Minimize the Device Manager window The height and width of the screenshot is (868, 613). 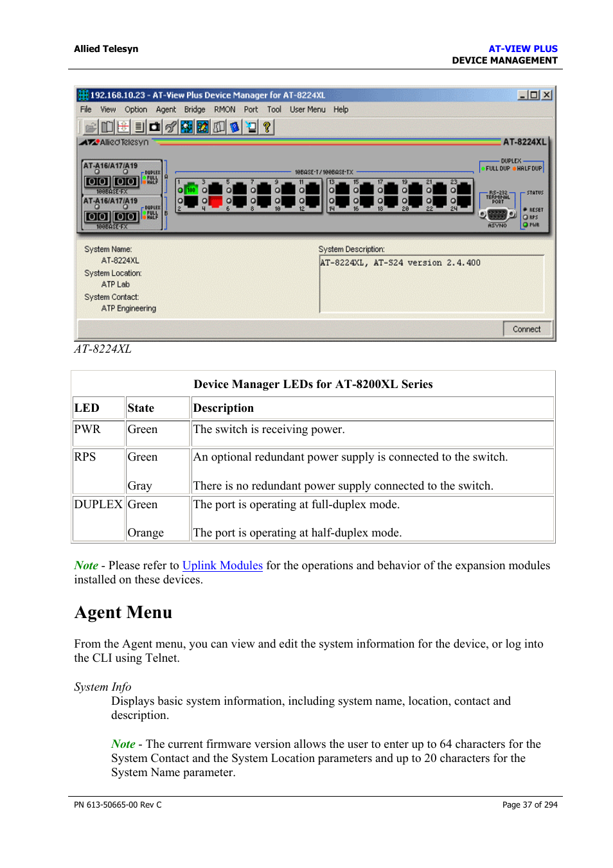click(523, 95)
